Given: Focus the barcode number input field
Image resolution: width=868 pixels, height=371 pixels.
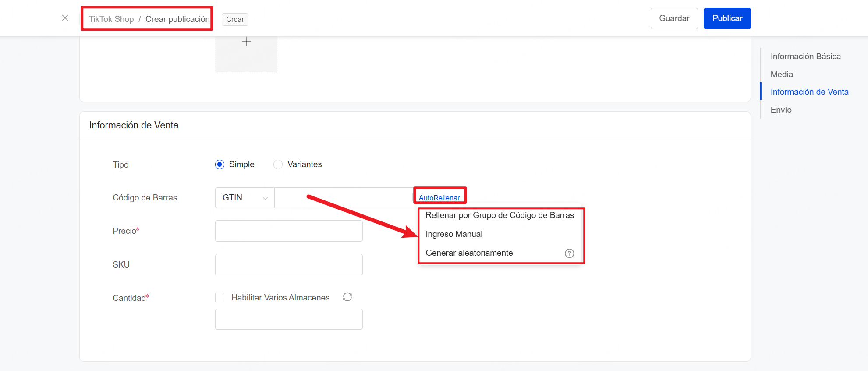Looking at the screenshot, I should click(x=344, y=198).
